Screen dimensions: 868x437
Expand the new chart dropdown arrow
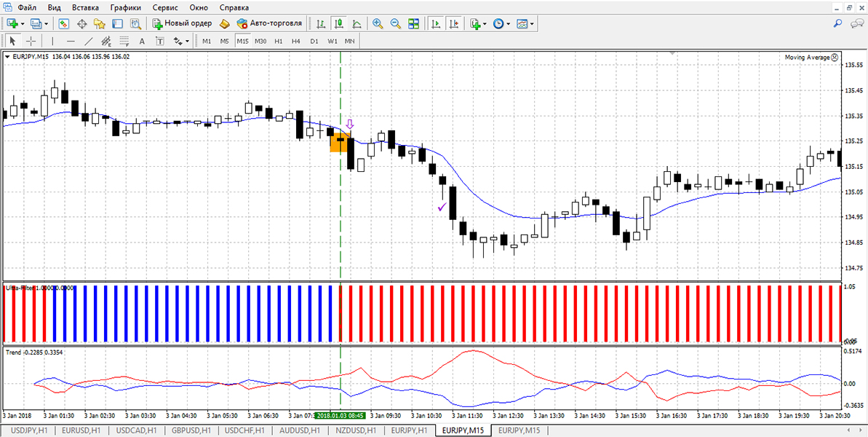[x=22, y=24]
